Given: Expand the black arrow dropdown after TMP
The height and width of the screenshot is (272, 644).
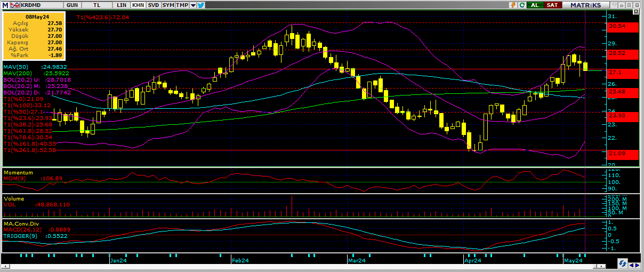Looking at the screenshot, I should coord(192,5).
